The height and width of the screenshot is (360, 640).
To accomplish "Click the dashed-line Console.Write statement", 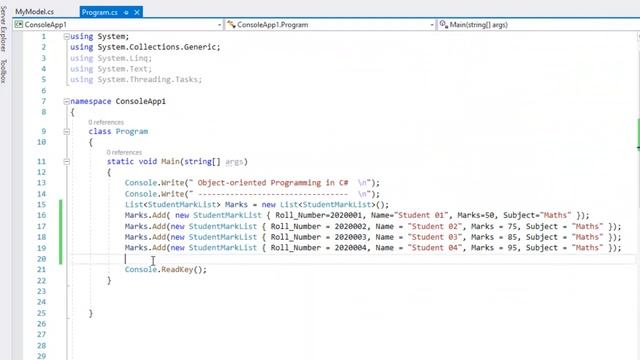I will (252, 194).
